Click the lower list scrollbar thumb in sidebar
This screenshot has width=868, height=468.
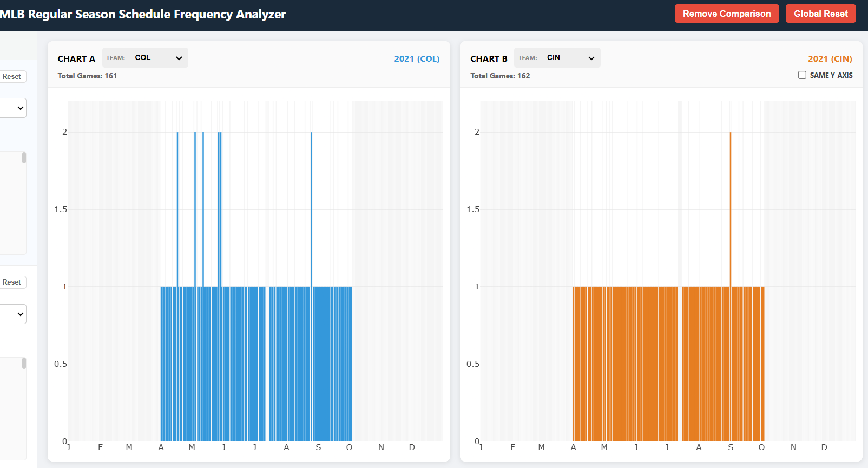(x=24, y=364)
